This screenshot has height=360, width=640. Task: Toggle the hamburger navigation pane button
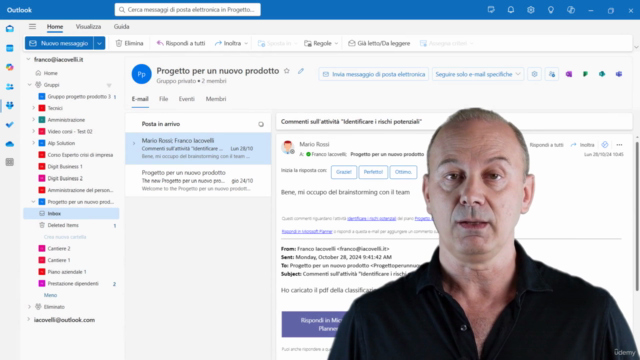click(32, 27)
